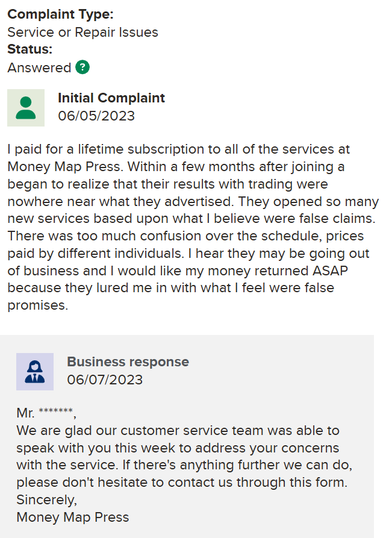Click the 06/07/2023 response date

pyautogui.click(x=105, y=380)
